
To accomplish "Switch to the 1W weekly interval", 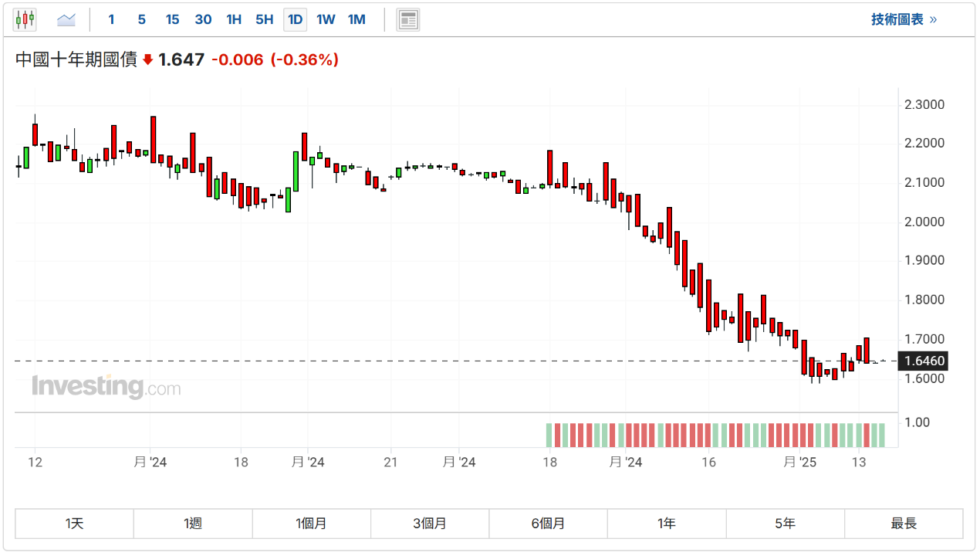I will pos(326,20).
